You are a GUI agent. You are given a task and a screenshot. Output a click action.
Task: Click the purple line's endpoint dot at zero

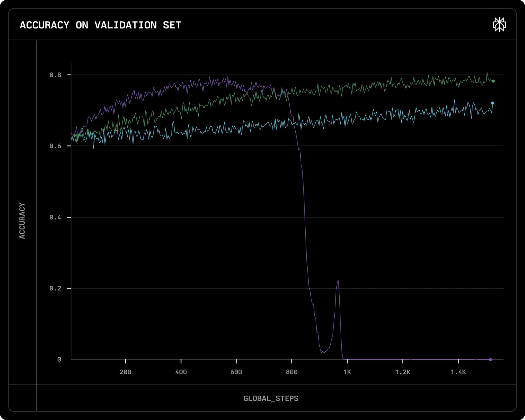click(491, 360)
